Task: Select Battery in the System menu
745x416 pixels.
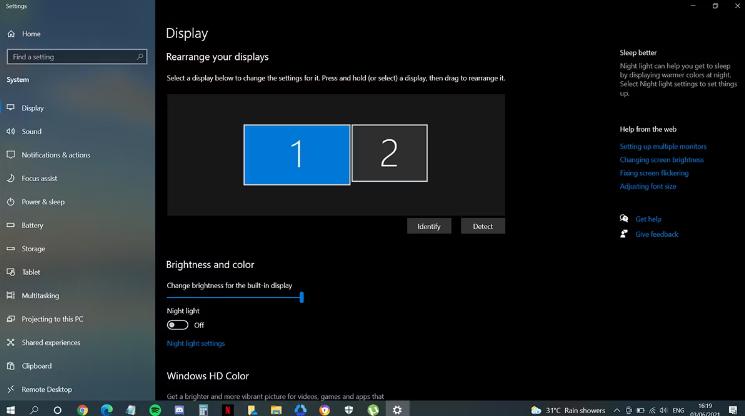Action: (32, 225)
